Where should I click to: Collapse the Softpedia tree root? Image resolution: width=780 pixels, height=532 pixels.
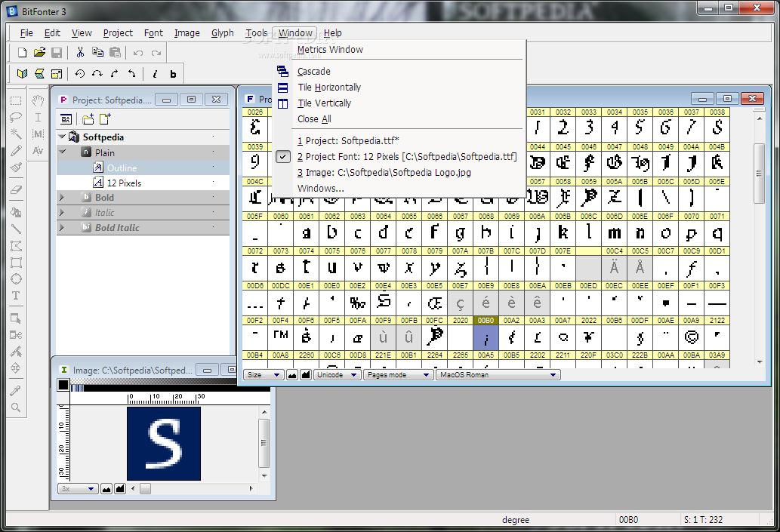(x=62, y=137)
